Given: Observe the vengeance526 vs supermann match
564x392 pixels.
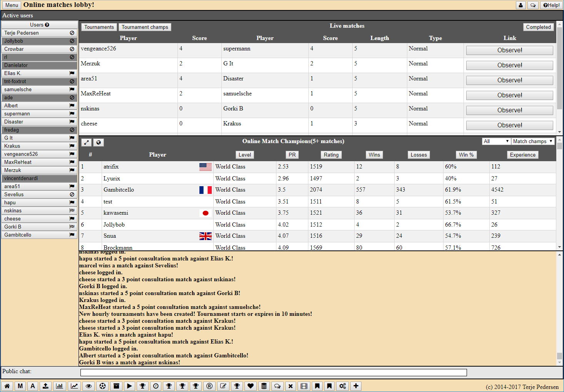Looking at the screenshot, I should tap(509, 50).
